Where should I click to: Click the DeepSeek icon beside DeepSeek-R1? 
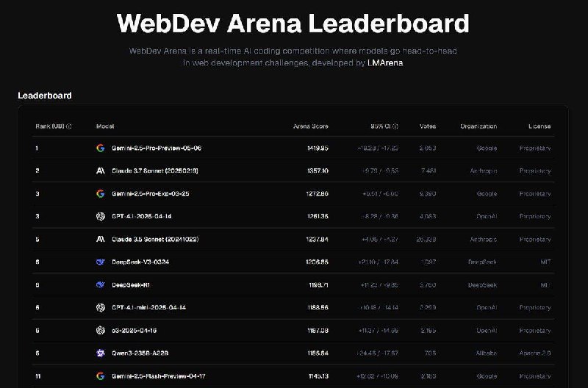click(101, 285)
